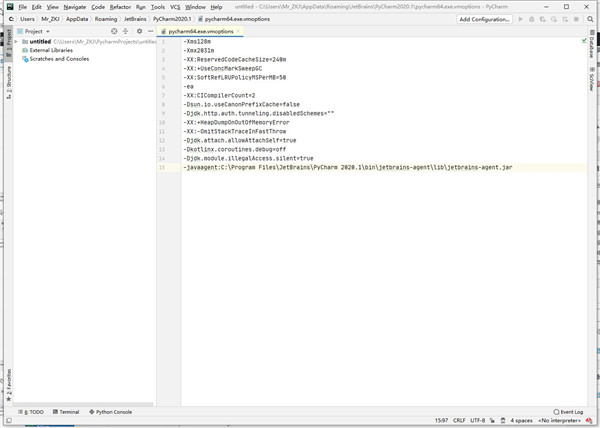Open the Run menu
The height and width of the screenshot is (428, 600).
pyautogui.click(x=141, y=7)
